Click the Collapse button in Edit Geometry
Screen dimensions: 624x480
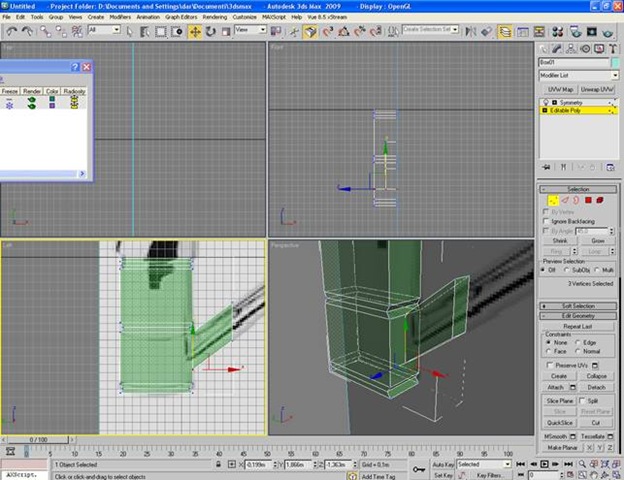(597, 375)
